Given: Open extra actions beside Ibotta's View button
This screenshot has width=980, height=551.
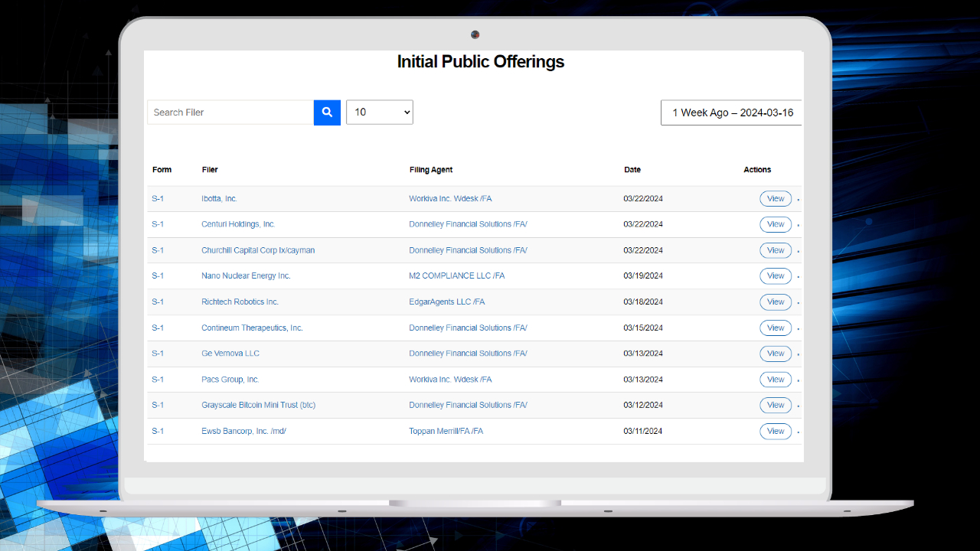Looking at the screenshot, I should coord(798,198).
